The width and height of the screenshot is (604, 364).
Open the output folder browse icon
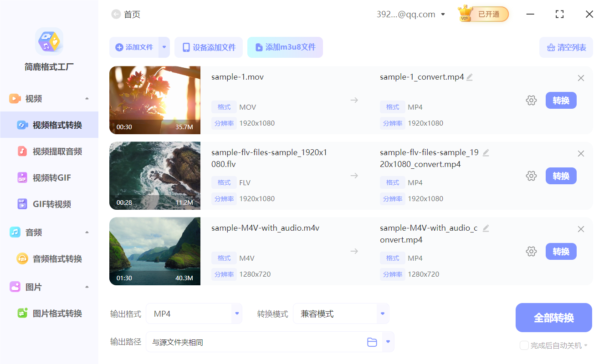[372, 342]
